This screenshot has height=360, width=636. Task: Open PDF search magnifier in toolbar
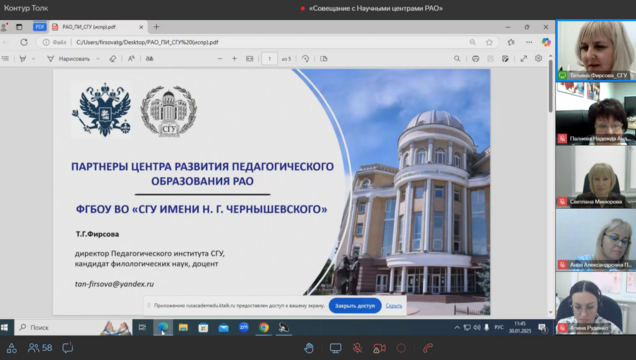[457, 59]
